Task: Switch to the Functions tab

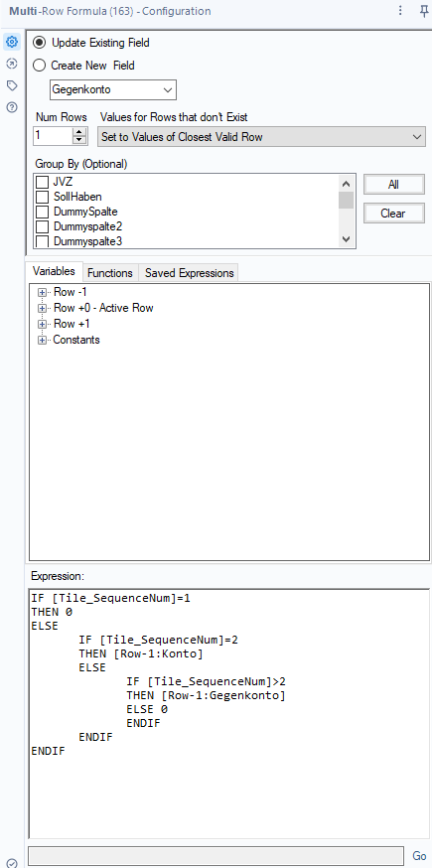Action: tap(110, 273)
